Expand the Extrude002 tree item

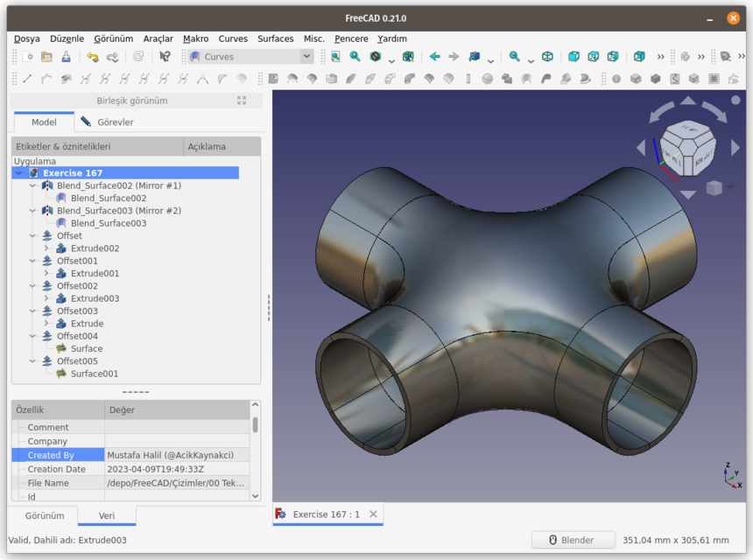tap(46, 248)
